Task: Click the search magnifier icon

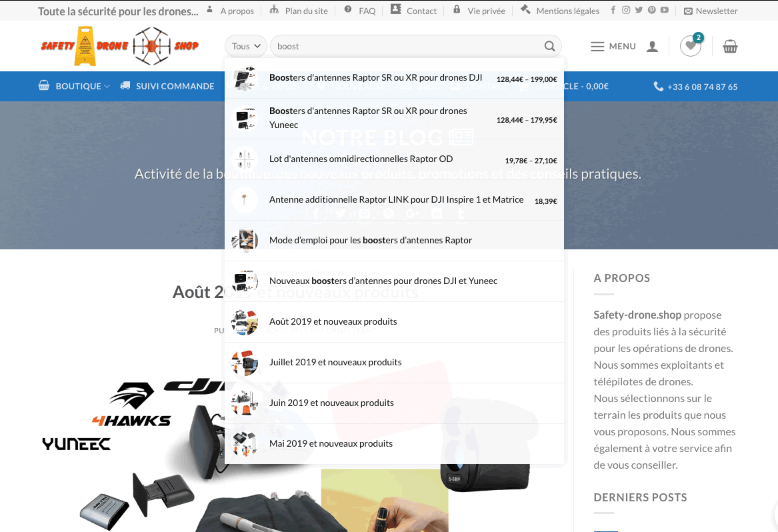Action: point(549,46)
